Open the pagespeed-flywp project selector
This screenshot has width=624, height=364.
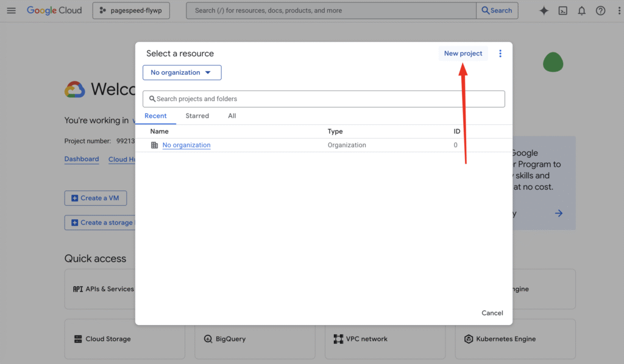click(131, 10)
